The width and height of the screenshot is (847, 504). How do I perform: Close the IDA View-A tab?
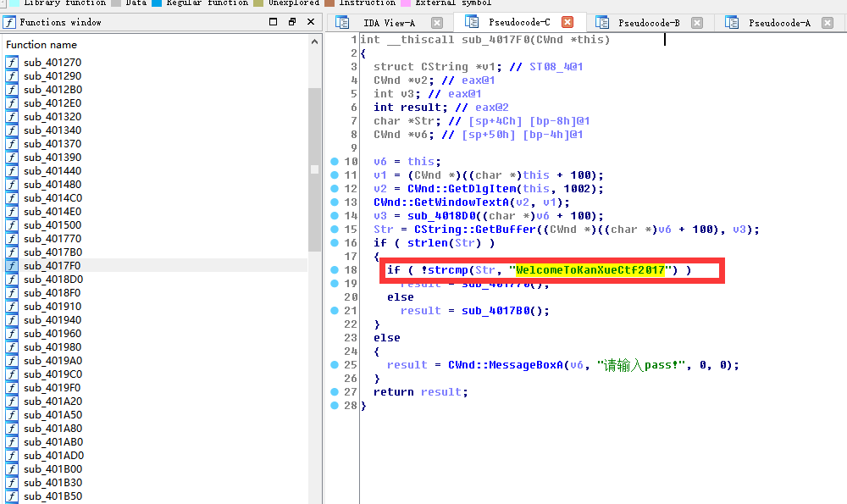click(437, 23)
